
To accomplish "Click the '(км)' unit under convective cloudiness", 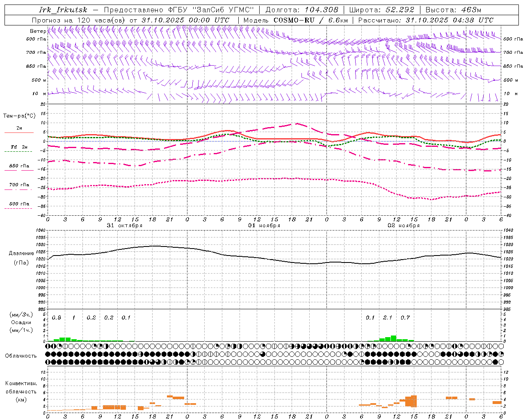I will pos(21,399).
